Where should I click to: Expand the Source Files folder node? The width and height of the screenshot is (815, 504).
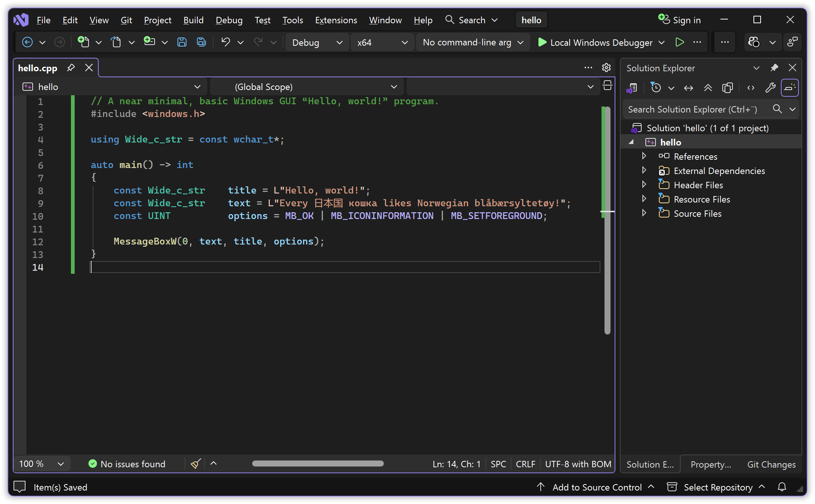pyautogui.click(x=644, y=213)
